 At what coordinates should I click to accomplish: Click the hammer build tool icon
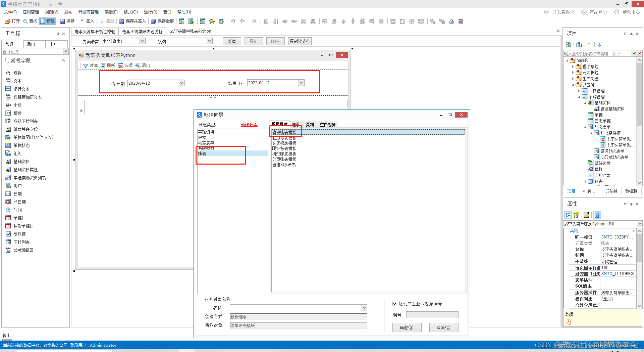point(212,21)
